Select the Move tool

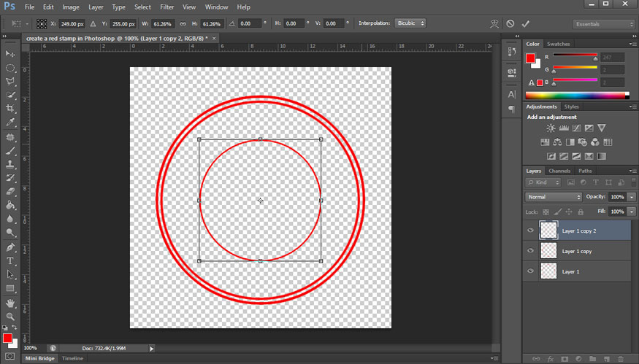[x=10, y=54]
